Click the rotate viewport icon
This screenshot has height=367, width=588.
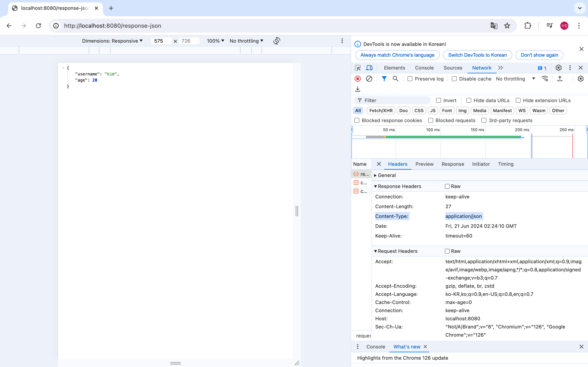[277, 41]
